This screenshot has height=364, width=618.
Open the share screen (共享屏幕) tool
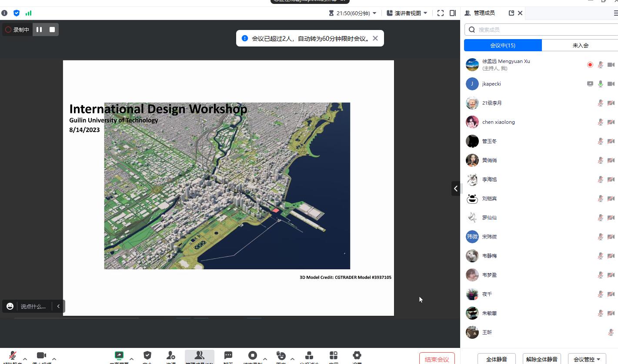[x=119, y=356]
